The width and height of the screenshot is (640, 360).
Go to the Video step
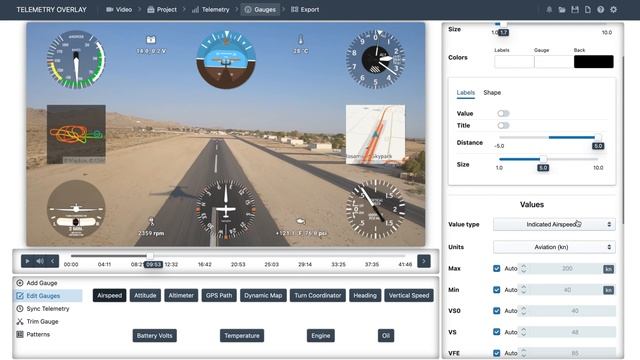click(119, 9)
